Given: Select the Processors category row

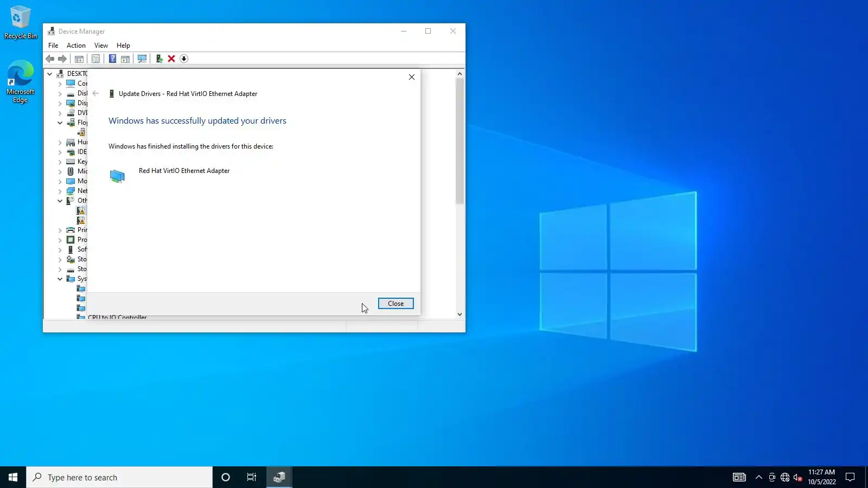Looking at the screenshot, I should click(x=76, y=240).
